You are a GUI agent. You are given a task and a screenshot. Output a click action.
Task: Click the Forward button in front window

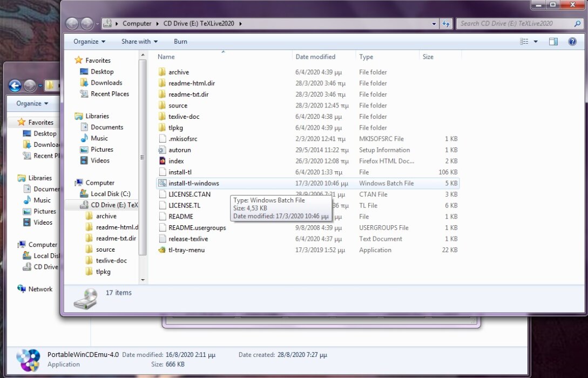[87, 24]
